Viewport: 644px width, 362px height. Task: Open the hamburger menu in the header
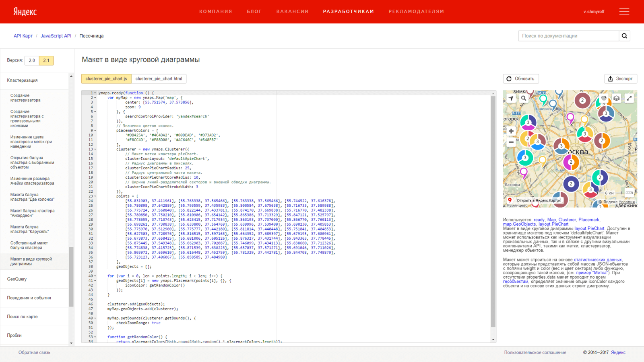624,12
